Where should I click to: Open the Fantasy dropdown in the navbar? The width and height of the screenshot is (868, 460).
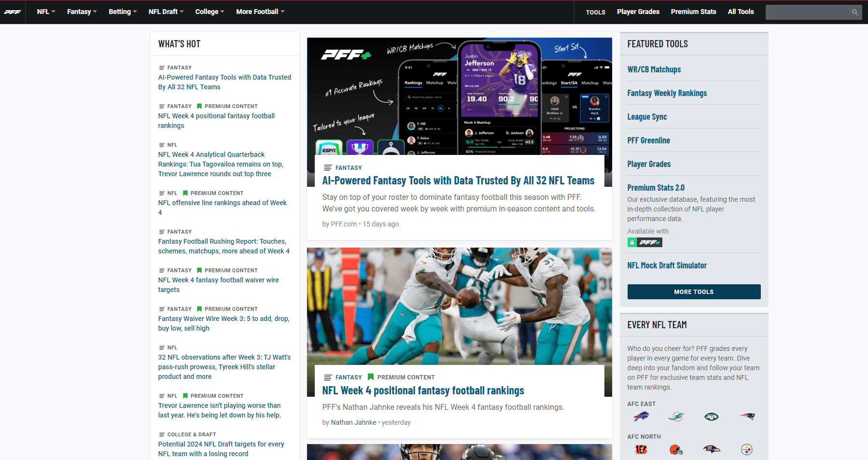coord(82,12)
